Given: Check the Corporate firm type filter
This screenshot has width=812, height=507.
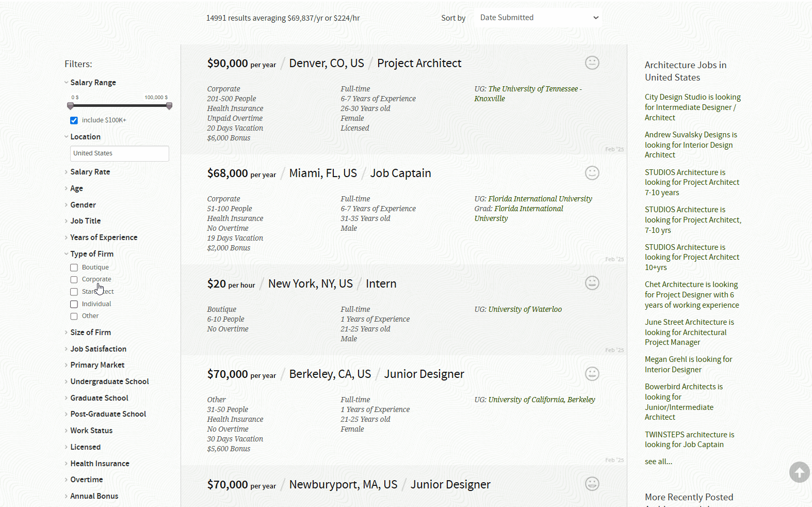Looking at the screenshot, I should pos(74,279).
